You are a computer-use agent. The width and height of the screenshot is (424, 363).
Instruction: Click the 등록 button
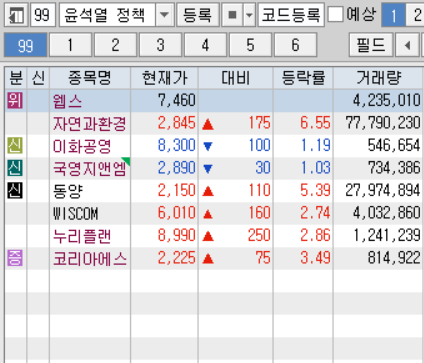198,15
